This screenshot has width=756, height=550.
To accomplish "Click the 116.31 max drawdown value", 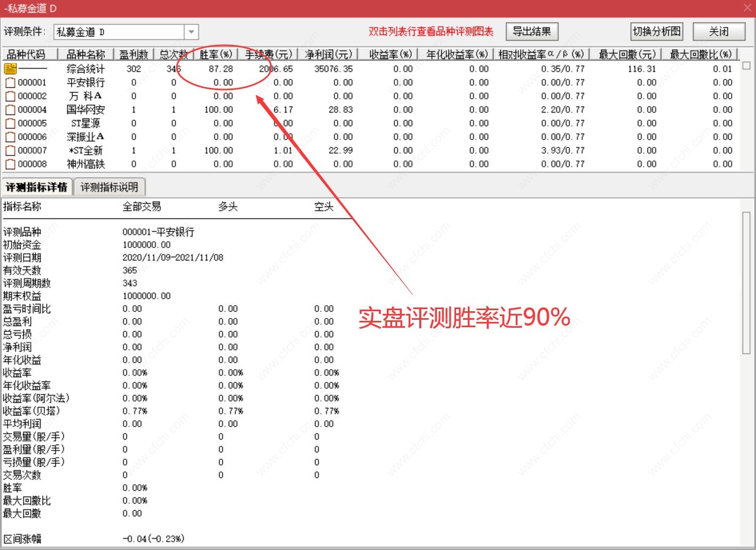I will point(641,69).
